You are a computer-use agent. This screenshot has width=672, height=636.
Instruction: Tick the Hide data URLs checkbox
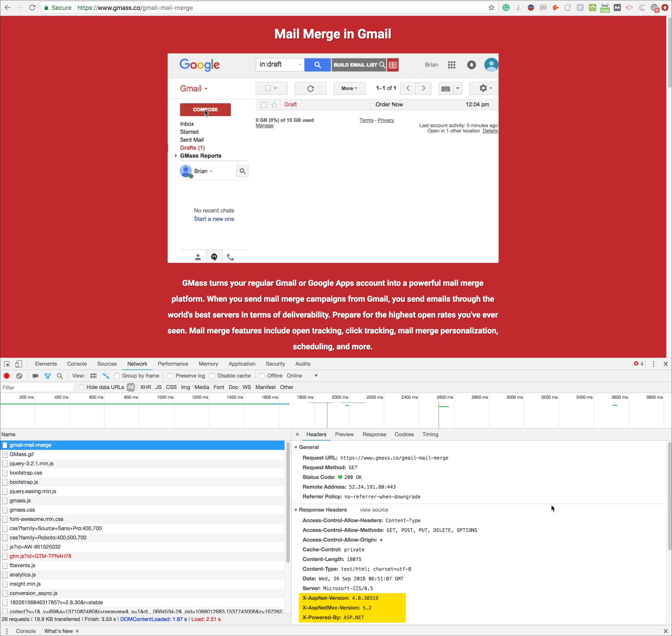[x=81, y=387]
